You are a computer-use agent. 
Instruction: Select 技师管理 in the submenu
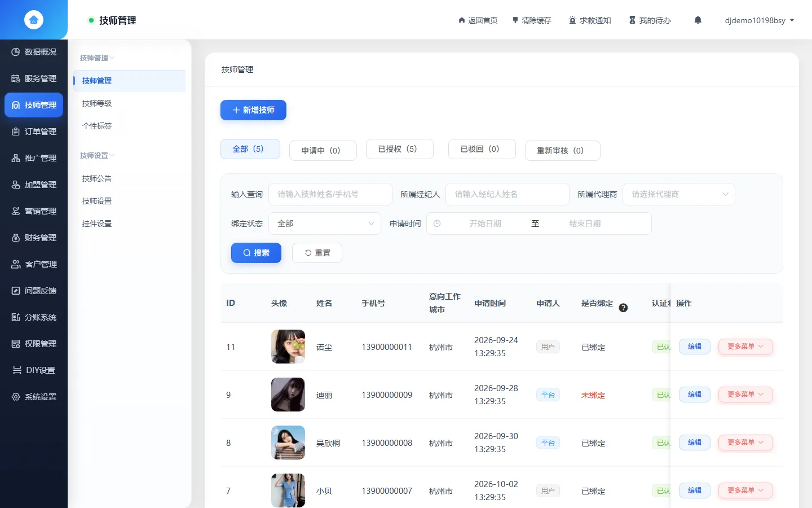coord(130,81)
